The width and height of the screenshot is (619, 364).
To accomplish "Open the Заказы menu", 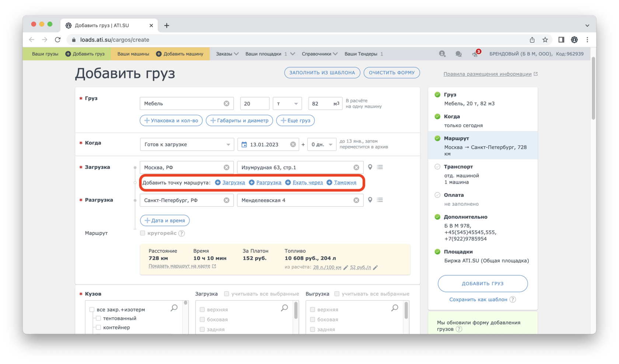I will [x=227, y=54].
